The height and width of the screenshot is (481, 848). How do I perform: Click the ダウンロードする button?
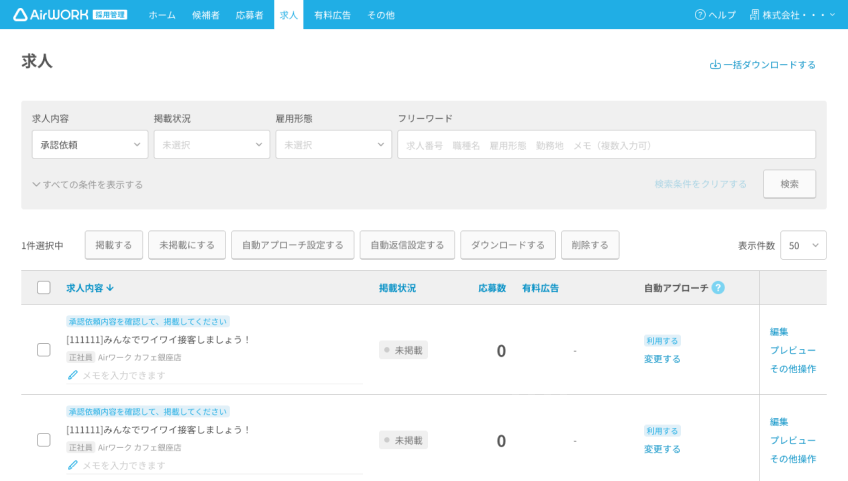[x=508, y=245]
